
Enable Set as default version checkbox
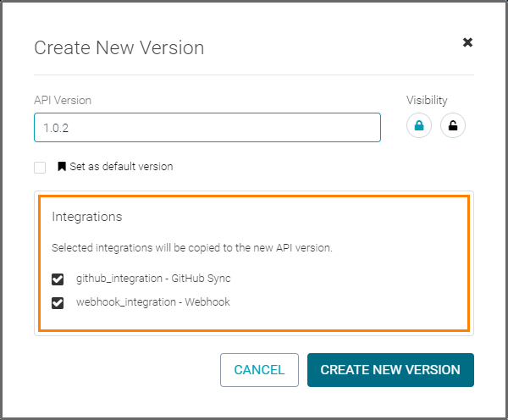(40, 168)
